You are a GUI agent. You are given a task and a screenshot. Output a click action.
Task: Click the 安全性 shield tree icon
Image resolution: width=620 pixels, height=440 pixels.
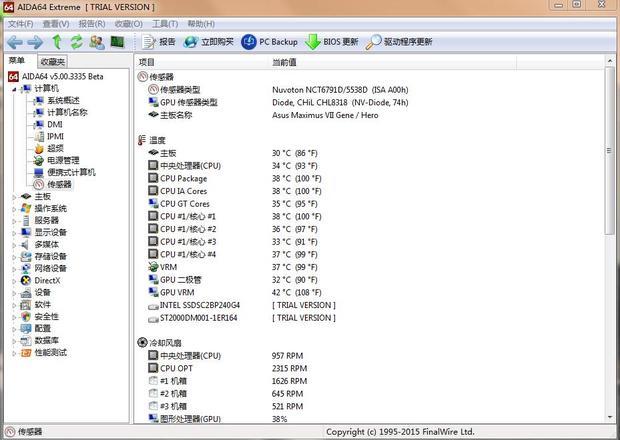click(x=26, y=317)
